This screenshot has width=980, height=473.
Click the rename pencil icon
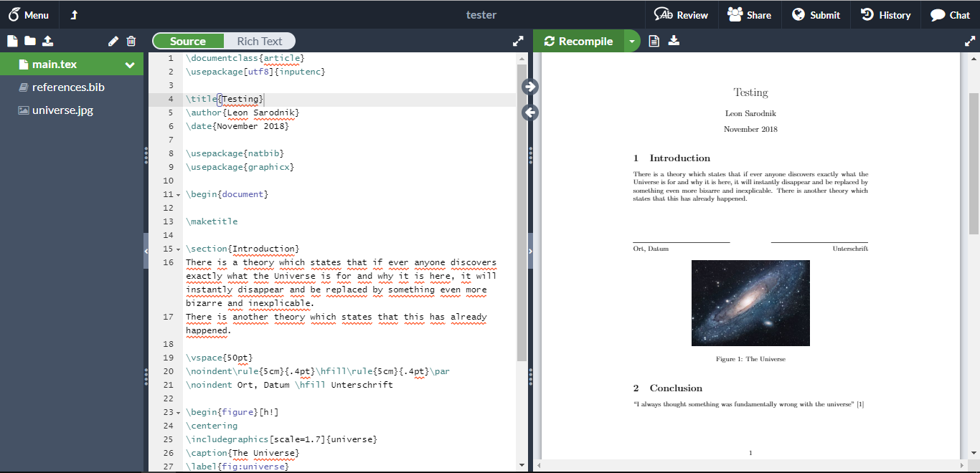pos(113,42)
